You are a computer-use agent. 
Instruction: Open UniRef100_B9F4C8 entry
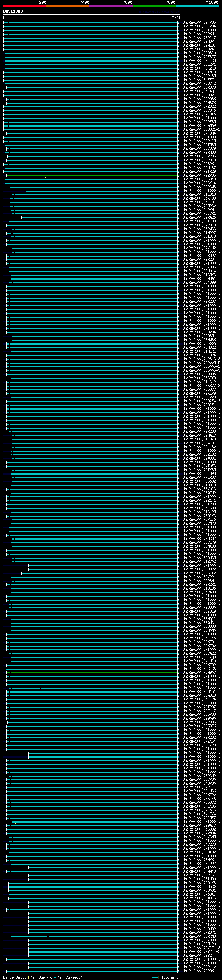[x=199, y=60]
